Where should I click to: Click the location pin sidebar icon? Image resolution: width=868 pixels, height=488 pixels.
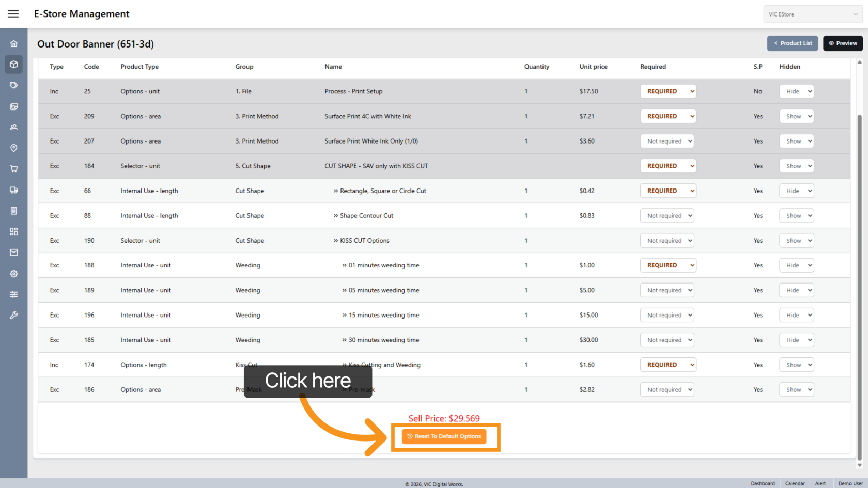click(14, 148)
